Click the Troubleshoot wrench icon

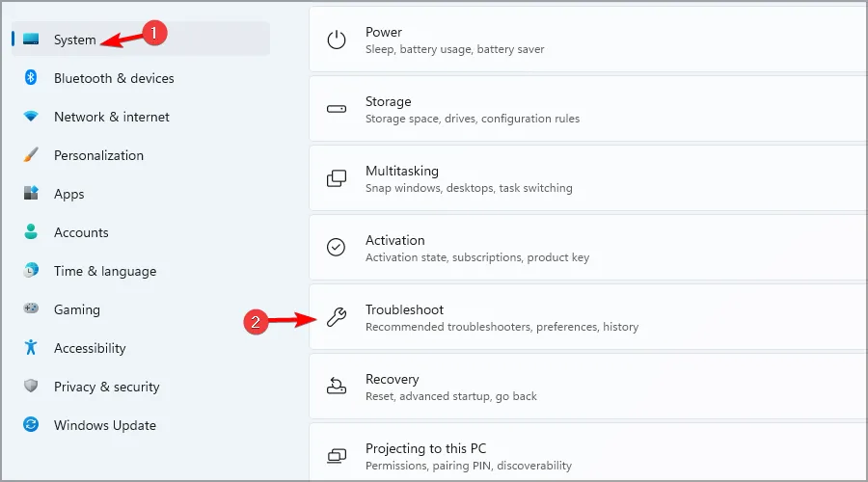[337, 317]
